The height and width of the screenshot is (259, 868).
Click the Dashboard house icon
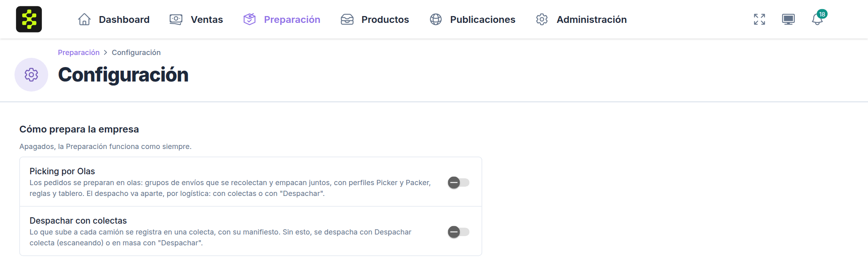tap(84, 19)
